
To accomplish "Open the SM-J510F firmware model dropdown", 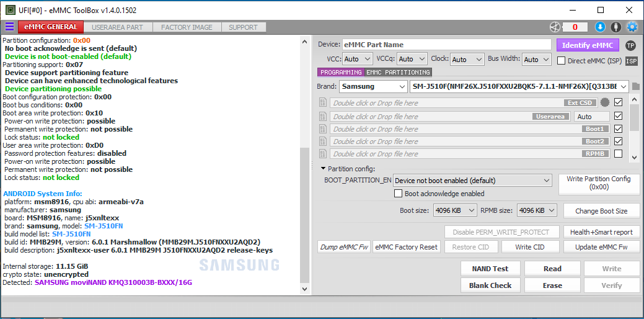I will pos(519,87).
